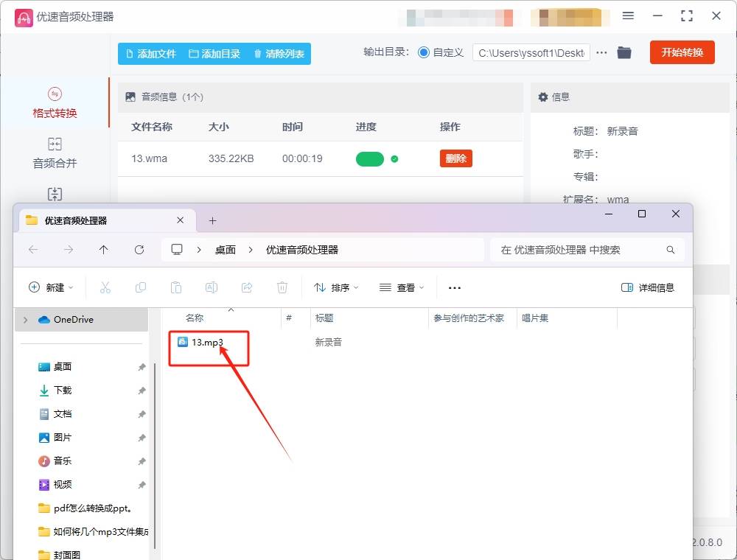Sort files by the 名称 column header

[195, 318]
